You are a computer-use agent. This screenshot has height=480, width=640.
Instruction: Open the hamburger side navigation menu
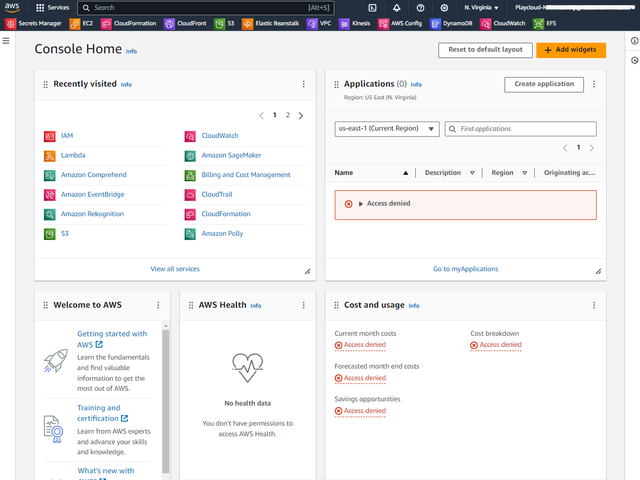coord(6,41)
